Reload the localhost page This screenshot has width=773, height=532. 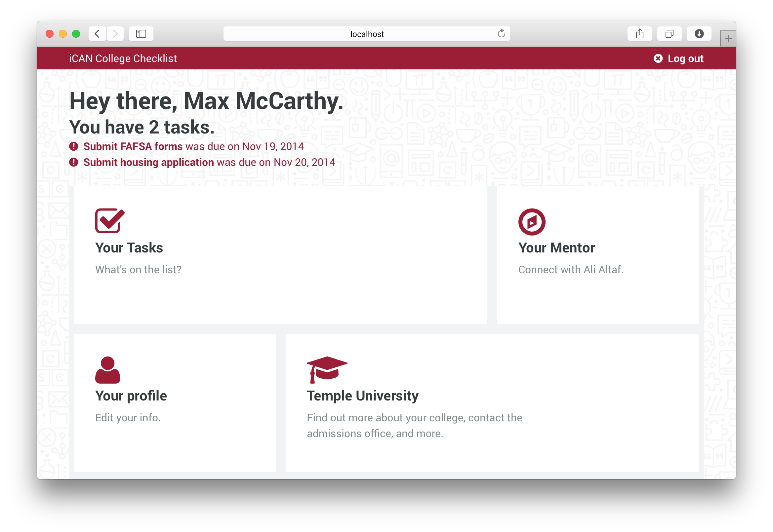[x=501, y=34]
